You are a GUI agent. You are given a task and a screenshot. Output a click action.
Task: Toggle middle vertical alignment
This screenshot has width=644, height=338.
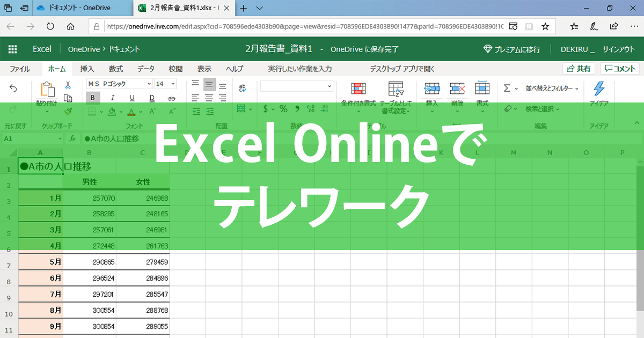tap(209, 85)
